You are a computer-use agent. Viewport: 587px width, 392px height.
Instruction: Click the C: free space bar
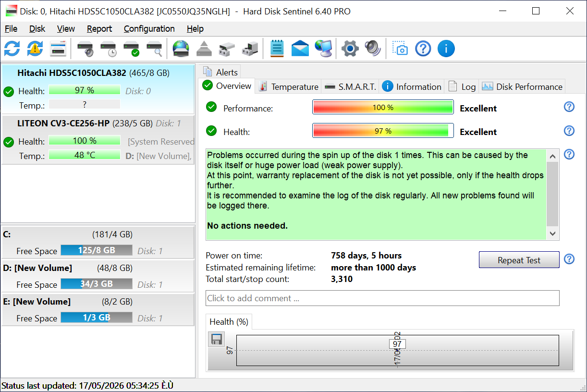(97, 250)
